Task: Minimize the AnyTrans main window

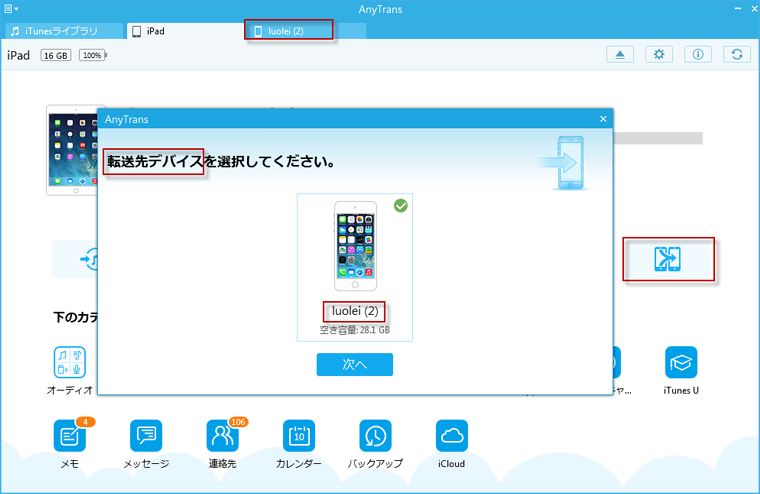Action: [x=738, y=9]
